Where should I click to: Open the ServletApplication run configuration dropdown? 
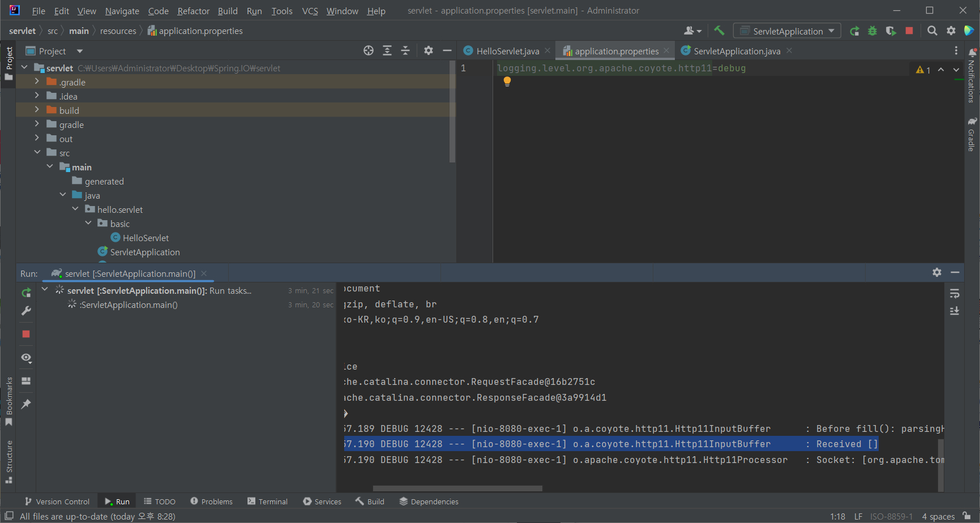tap(787, 31)
